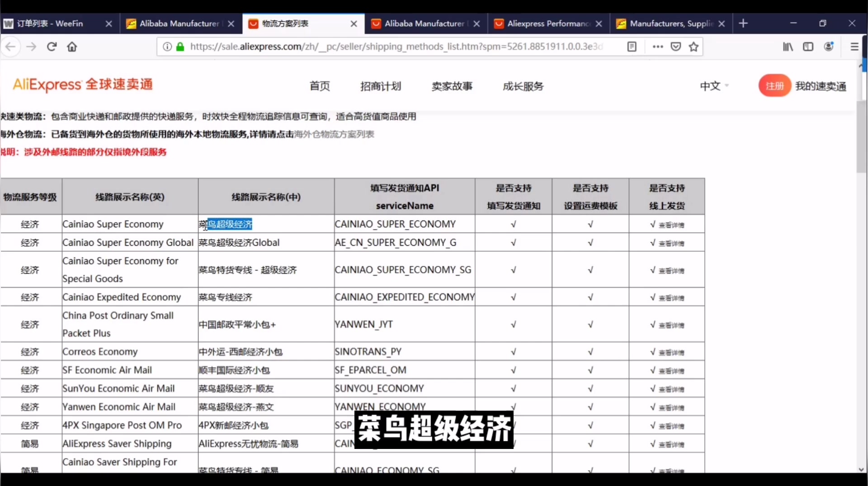Switch to the Aliexpress Performance tab
Image resolution: width=868 pixels, height=486 pixels.
(x=548, y=23)
